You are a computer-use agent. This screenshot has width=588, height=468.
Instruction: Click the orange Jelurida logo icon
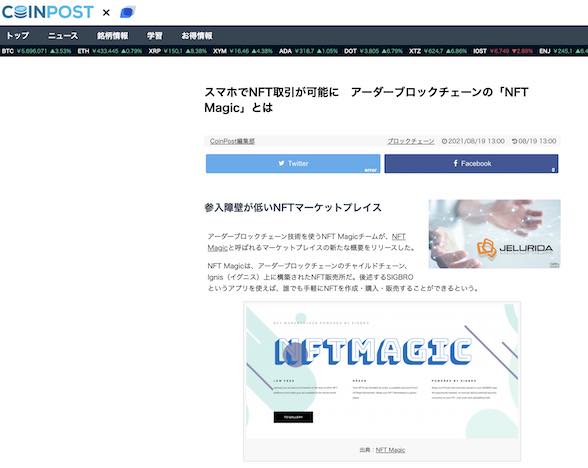coord(487,248)
